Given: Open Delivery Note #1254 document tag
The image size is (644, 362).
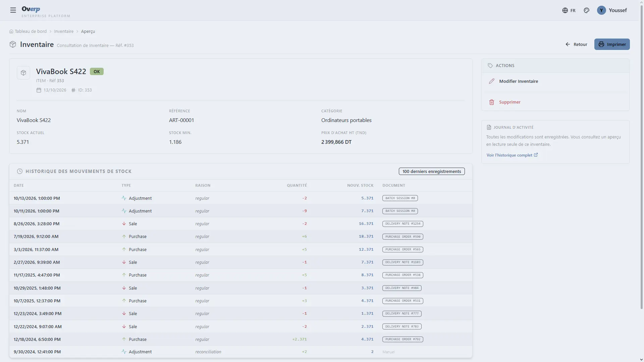Looking at the screenshot, I should (x=402, y=224).
